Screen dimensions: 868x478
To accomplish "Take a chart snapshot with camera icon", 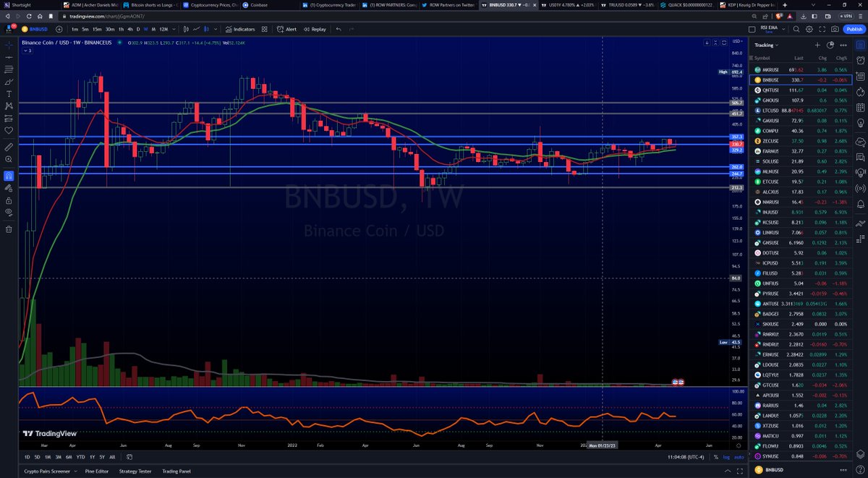I will click(835, 29).
